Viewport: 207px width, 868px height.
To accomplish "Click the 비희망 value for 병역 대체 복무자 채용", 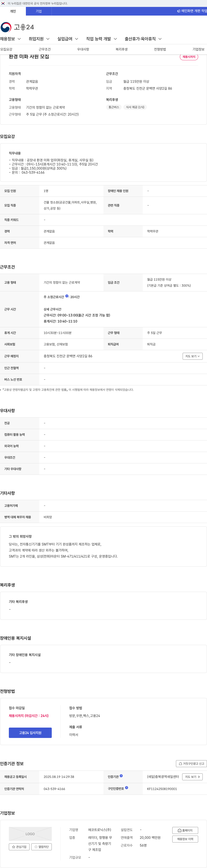I will 47,517.
